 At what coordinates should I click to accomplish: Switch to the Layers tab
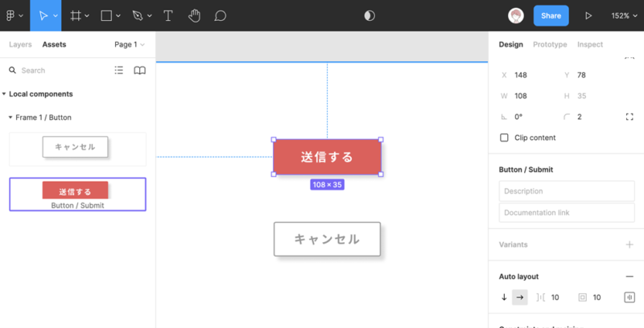20,45
